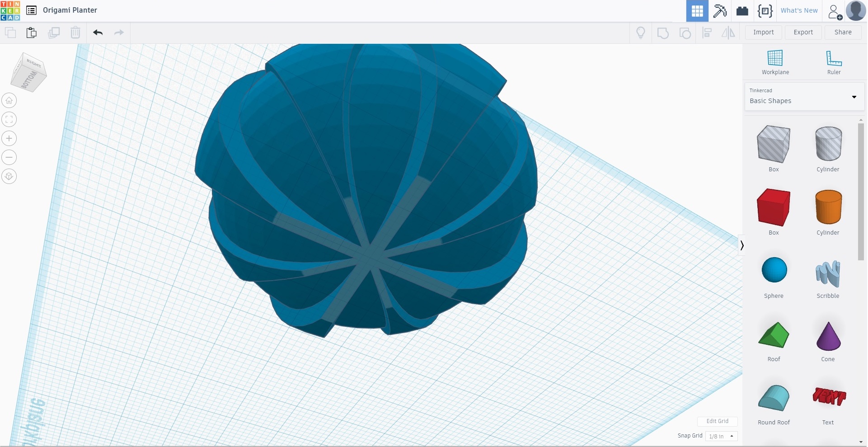The width and height of the screenshot is (868, 447).
Task: Click the Edit Grid button
Action: click(x=718, y=421)
